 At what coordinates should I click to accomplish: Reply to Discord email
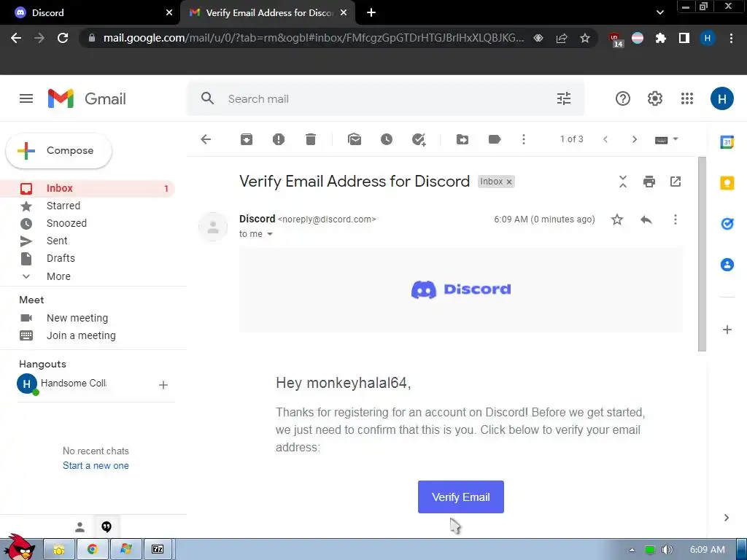(x=646, y=219)
